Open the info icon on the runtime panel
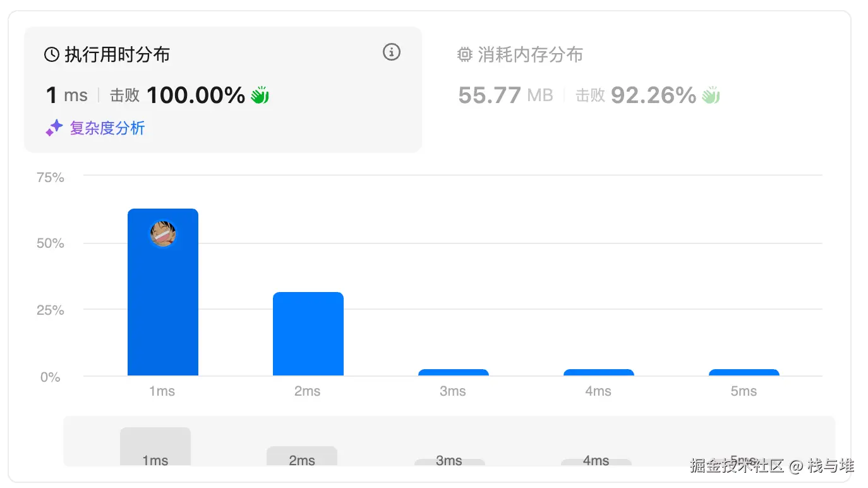 click(391, 52)
